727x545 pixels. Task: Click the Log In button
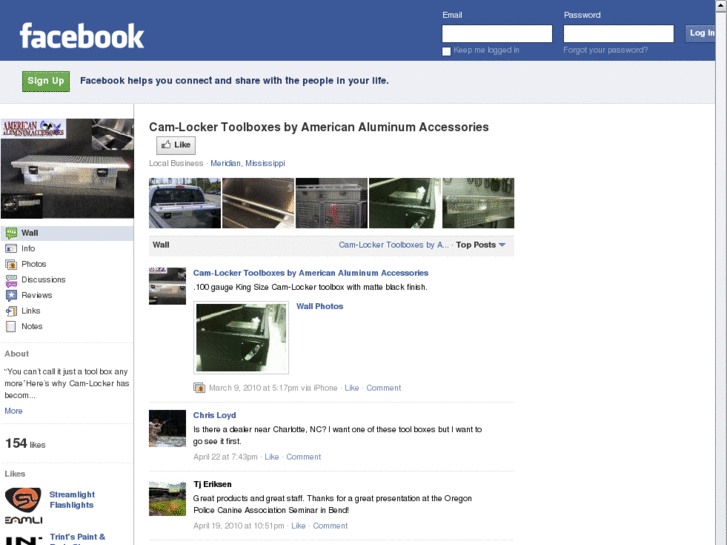701,33
